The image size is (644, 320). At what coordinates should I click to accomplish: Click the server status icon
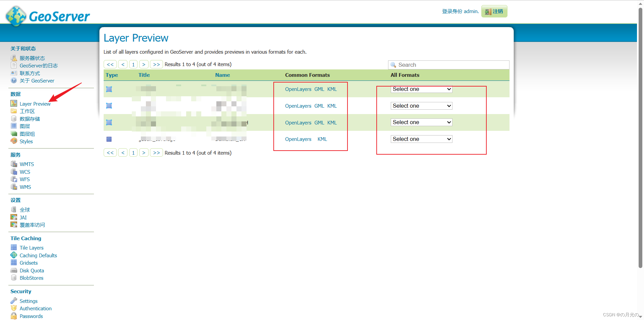click(14, 58)
